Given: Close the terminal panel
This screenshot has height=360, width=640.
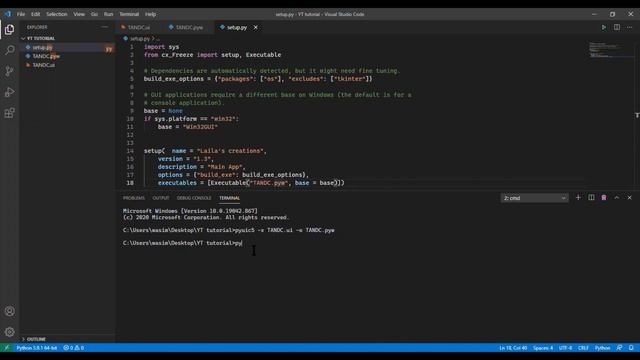Looking at the screenshot, I should pos(629,198).
